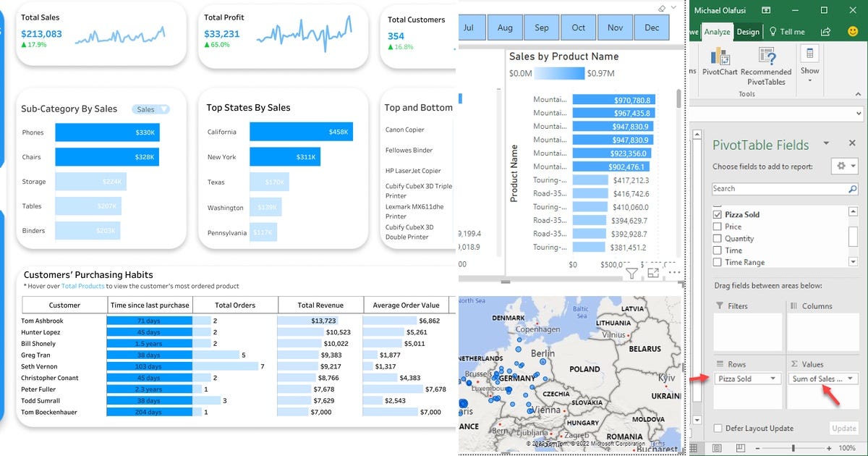Select the Dec month slicer button
The height and width of the screenshot is (456, 868).
coord(651,27)
